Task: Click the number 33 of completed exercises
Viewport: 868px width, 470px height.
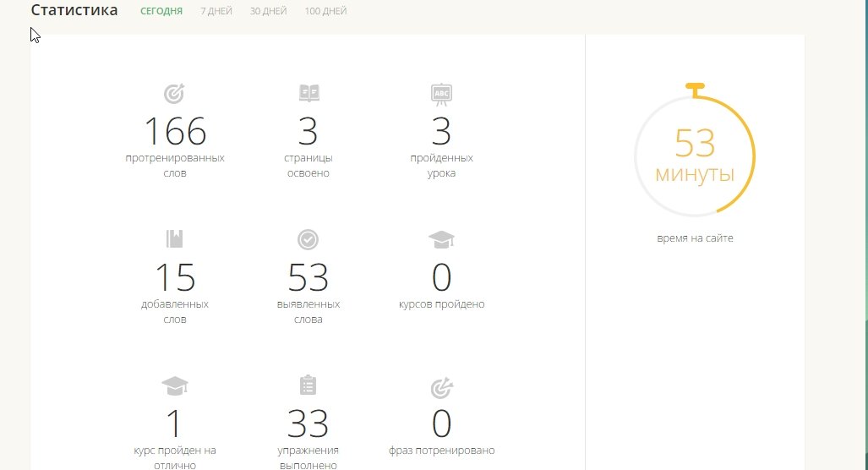Action: click(308, 424)
